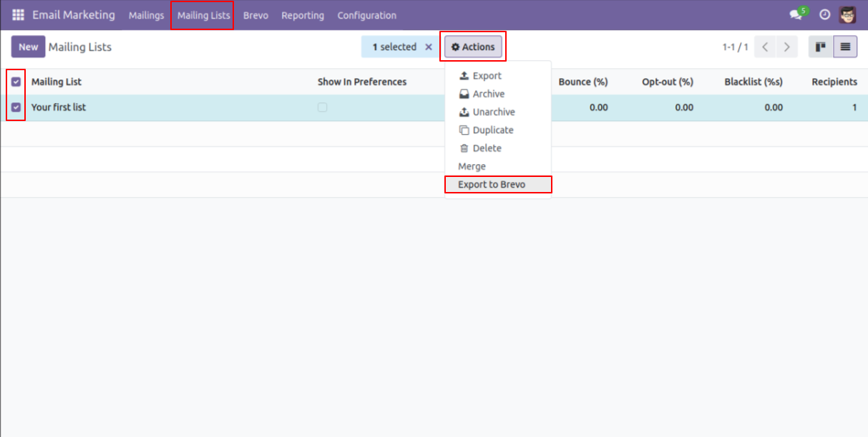Open the 'Your first list' record
Screen dimensions: 868x437
[x=59, y=107]
